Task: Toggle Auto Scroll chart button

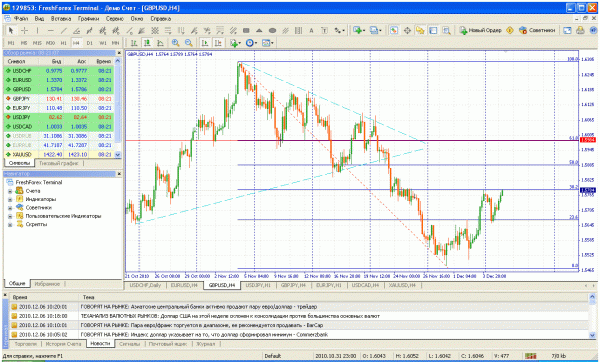Action: [x=205, y=43]
